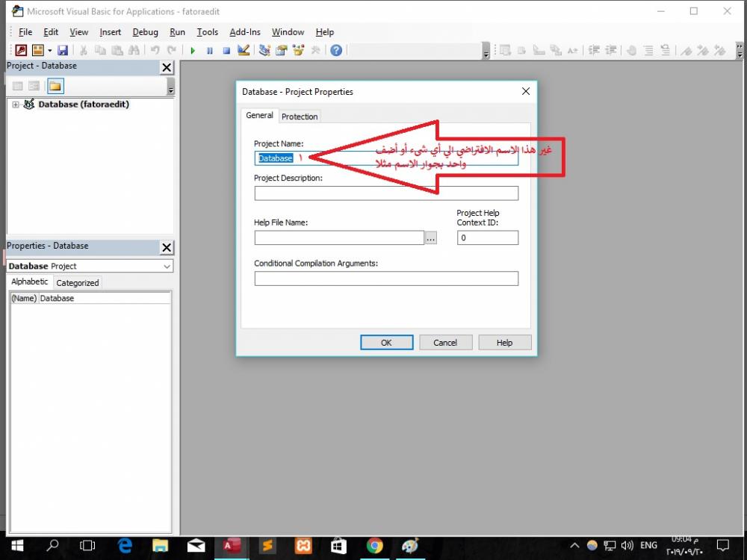Toggle Folders view in Project pane
This screenshot has width=747, height=560.
[x=55, y=86]
